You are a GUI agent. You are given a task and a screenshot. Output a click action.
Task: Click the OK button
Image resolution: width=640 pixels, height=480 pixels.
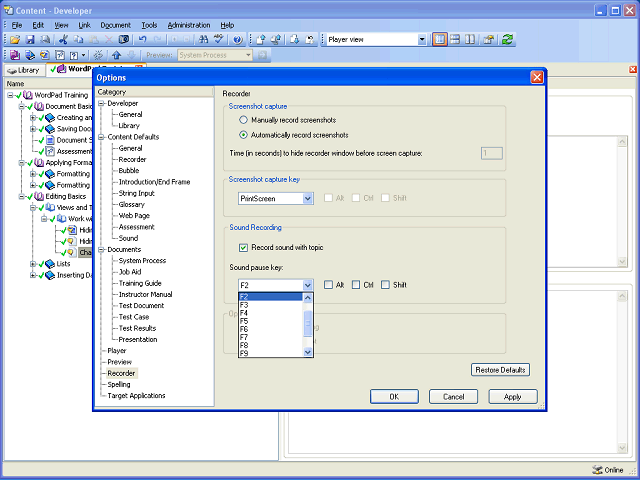click(394, 396)
